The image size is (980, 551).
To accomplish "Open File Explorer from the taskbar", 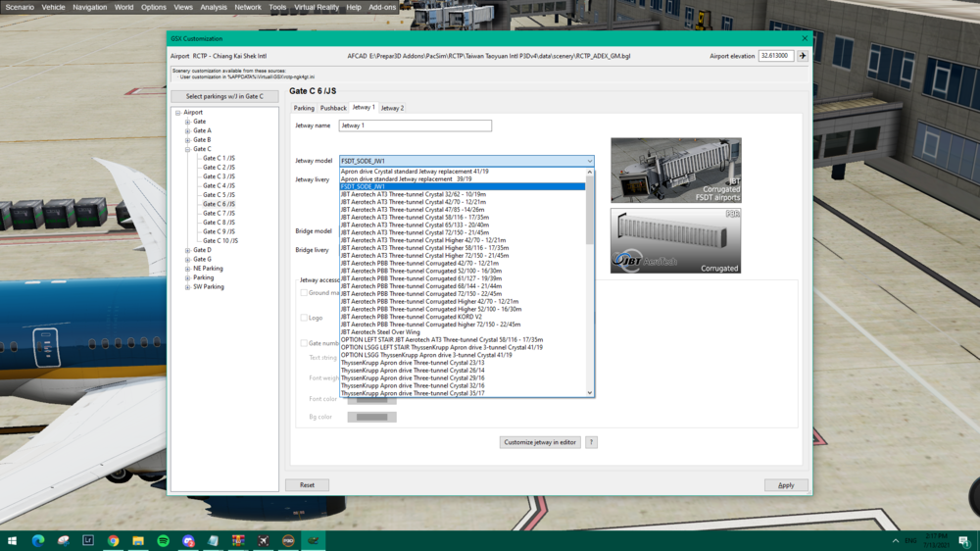I will click(138, 540).
